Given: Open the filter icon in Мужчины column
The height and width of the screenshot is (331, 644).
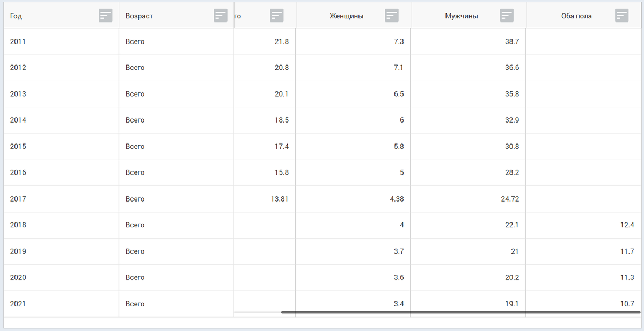Looking at the screenshot, I should pos(507,16).
